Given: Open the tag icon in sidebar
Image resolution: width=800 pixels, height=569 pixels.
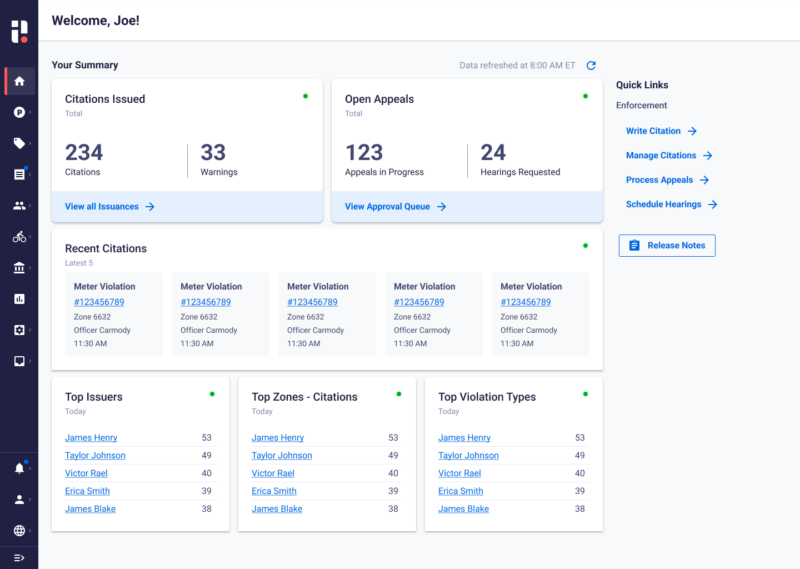Looking at the screenshot, I should pyautogui.click(x=19, y=143).
